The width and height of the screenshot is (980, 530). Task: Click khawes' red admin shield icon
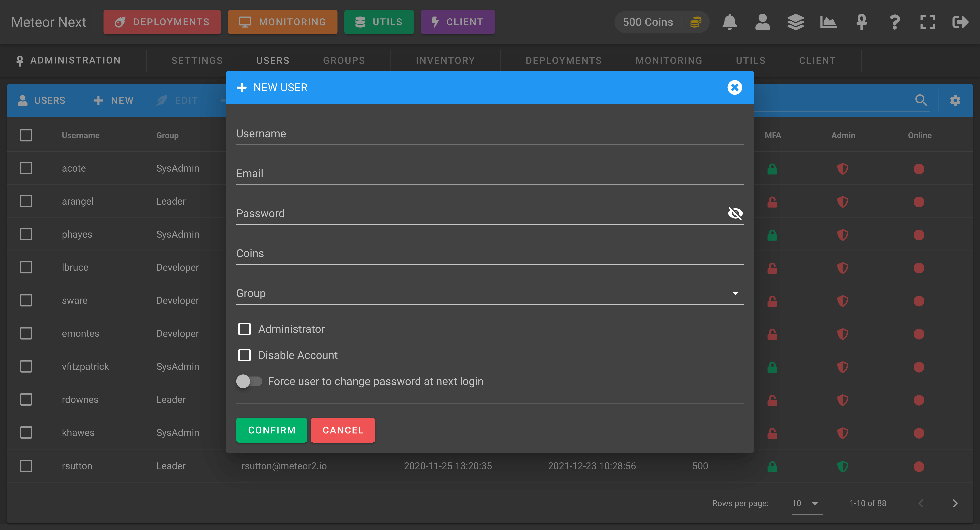click(843, 433)
